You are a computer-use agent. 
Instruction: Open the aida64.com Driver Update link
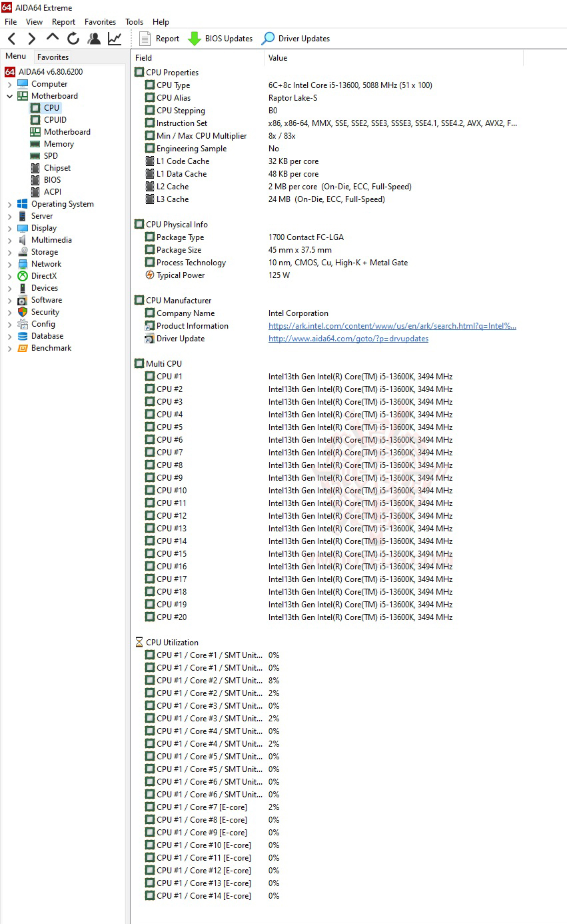[x=348, y=339]
